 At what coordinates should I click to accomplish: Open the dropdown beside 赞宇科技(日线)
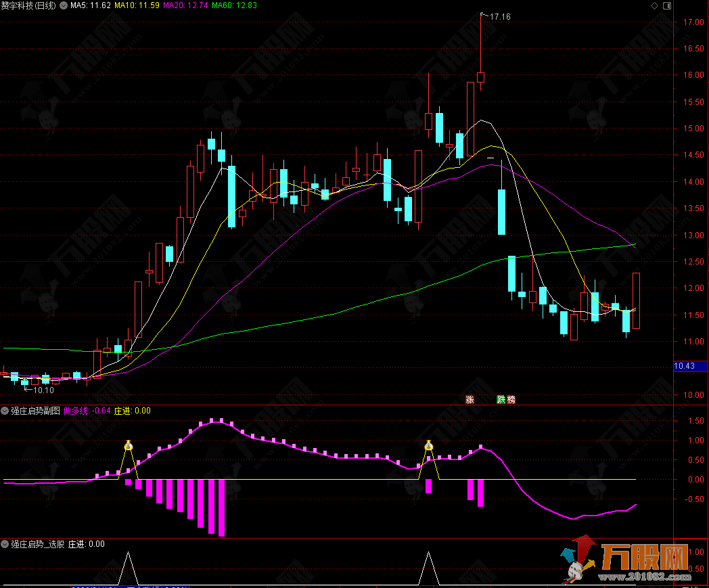pyautogui.click(x=64, y=5)
